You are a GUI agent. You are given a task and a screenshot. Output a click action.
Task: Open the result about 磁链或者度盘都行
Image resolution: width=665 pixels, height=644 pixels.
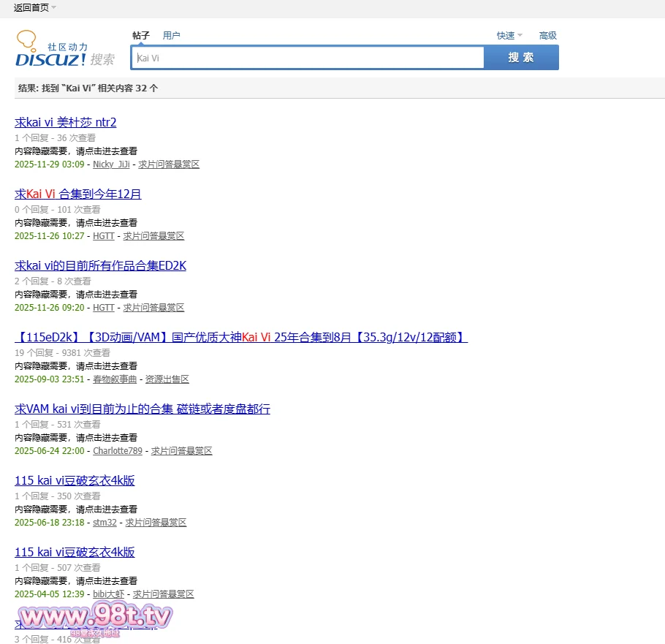click(142, 409)
